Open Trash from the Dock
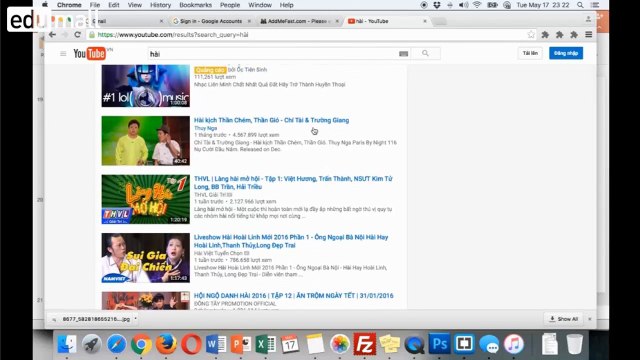 [575, 344]
